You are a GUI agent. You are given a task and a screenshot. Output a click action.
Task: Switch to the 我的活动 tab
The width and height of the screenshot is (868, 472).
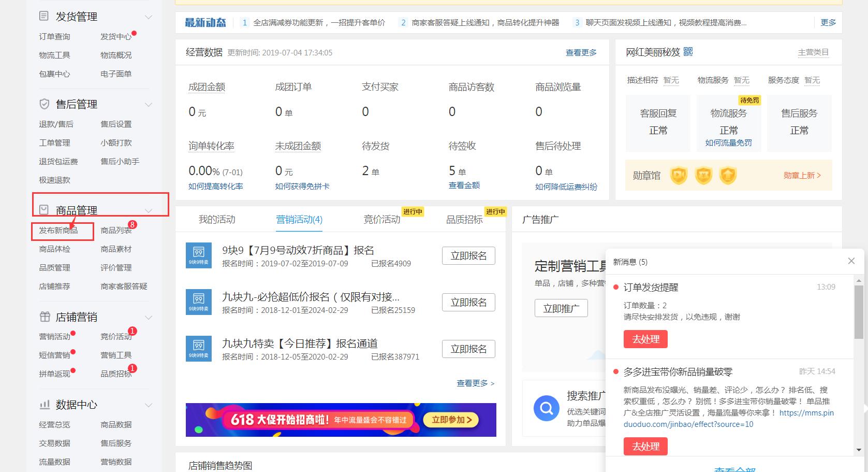pyautogui.click(x=216, y=219)
